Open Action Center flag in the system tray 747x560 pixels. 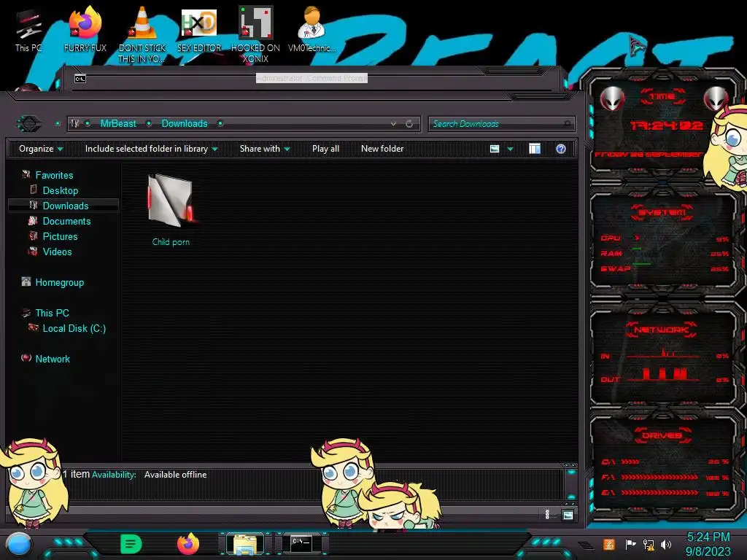tap(630, 544)
